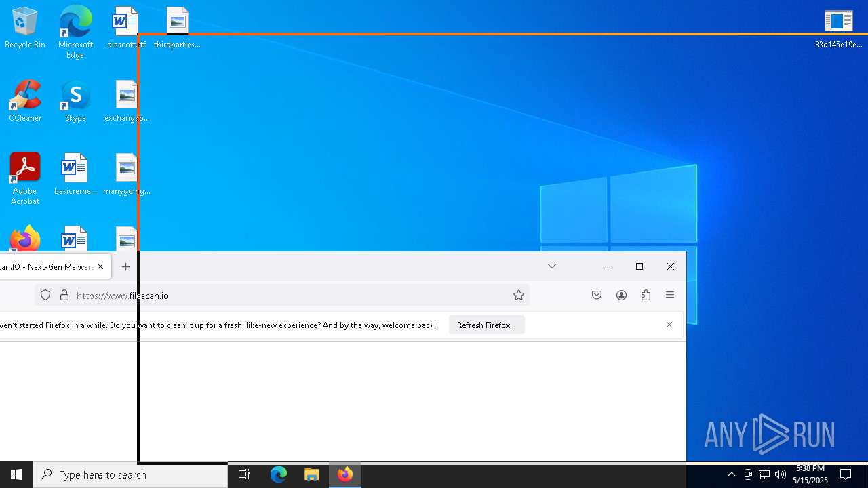Open the Skype desktop shortcut
This screenshot has width=868, height=488.
[x=75, y=101]
